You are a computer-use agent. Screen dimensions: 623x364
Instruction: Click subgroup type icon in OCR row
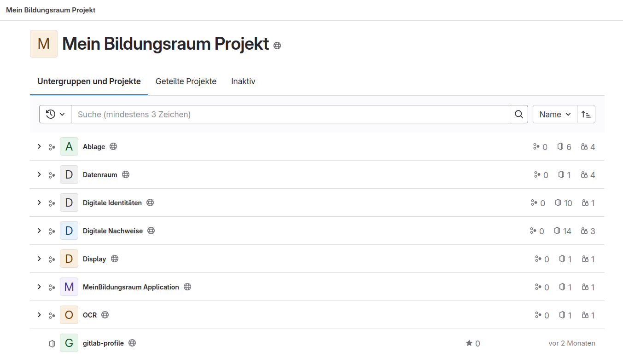(x=52, y=316)
